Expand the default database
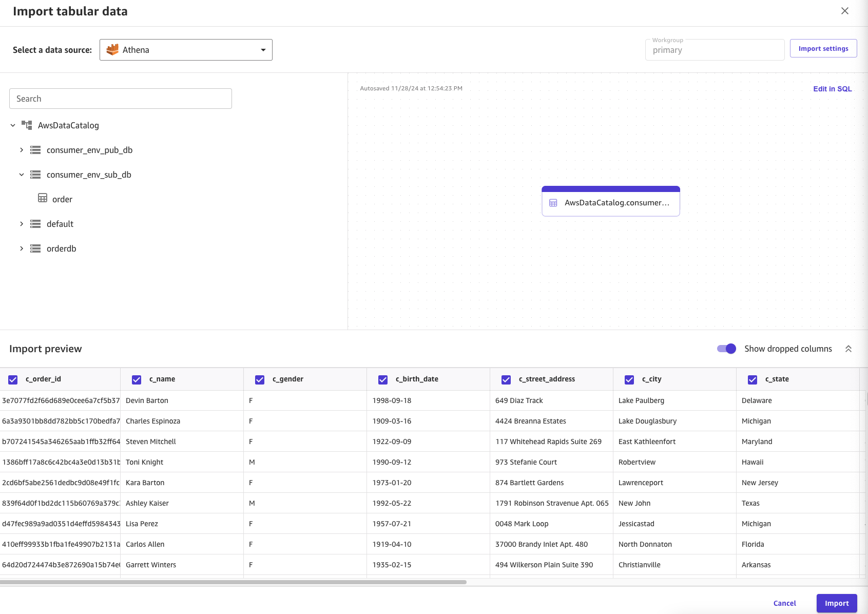 click(22, 224)
